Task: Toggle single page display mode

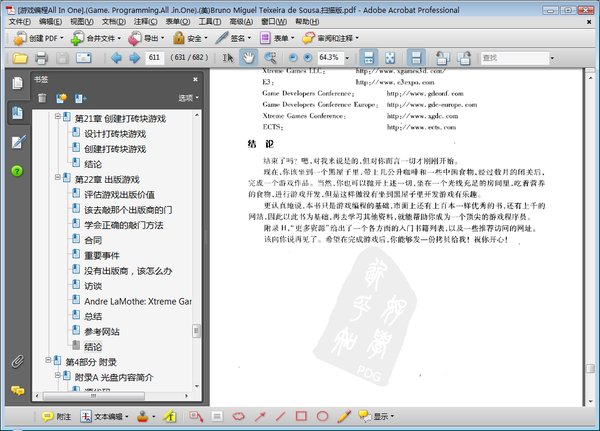Action: [x=416, y=58]
